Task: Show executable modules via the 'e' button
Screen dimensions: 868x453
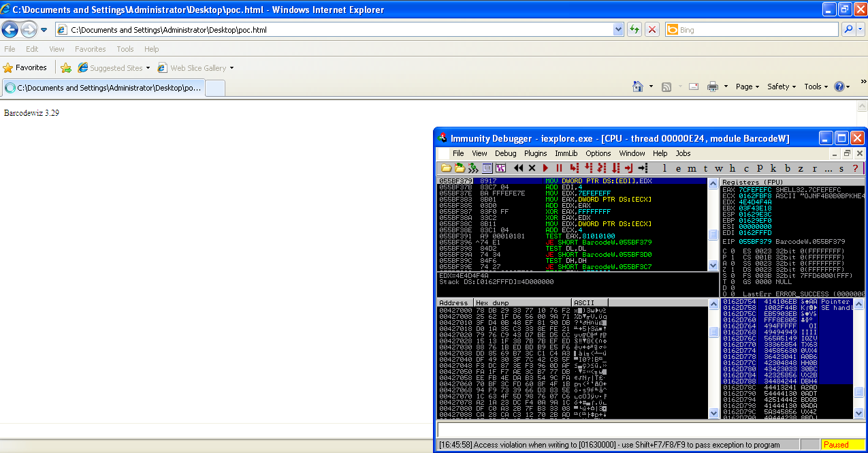Action: pos(678,168)
